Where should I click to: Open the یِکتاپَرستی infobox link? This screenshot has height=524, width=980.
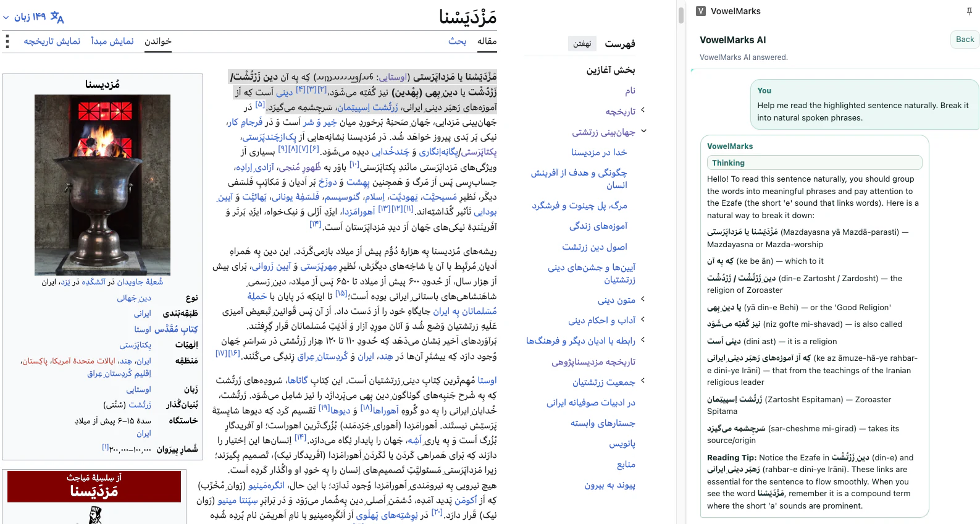click(135, 345)
